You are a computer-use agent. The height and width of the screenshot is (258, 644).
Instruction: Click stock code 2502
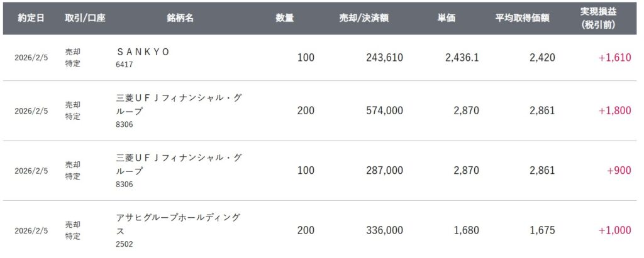tap(124, 244)
